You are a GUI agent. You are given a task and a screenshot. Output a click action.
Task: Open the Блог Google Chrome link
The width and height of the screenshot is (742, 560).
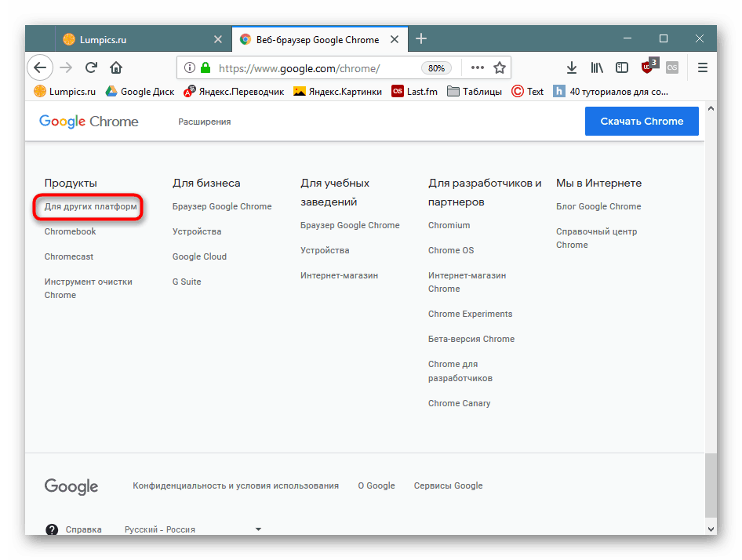[598, 206]
